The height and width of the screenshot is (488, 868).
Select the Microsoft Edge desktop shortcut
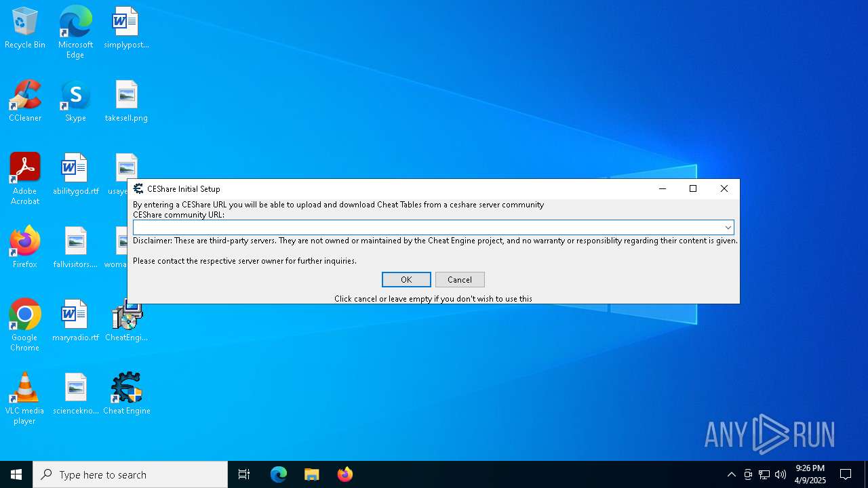tap(75, 32)
